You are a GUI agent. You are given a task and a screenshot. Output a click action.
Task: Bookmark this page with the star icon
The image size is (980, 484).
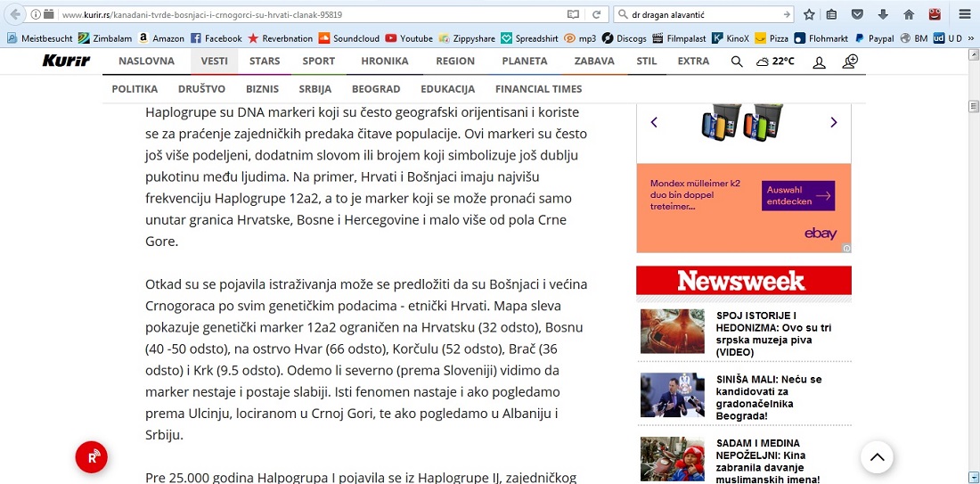tap(809, 14)
